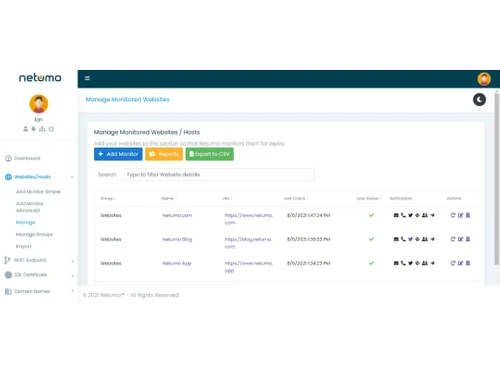Open the Netumo.com monitor name link
Image resolution: width=500 pixels, height=375 pixels.
click(177, 215)
